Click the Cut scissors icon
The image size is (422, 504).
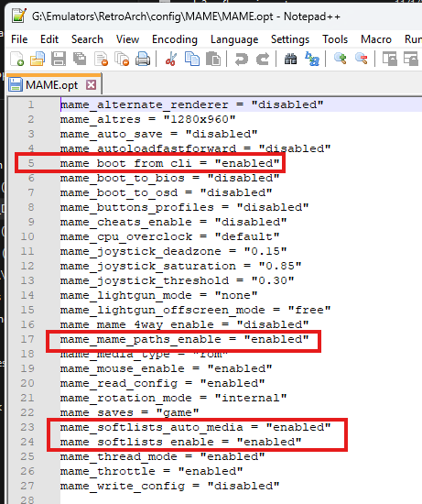point(171,60)
